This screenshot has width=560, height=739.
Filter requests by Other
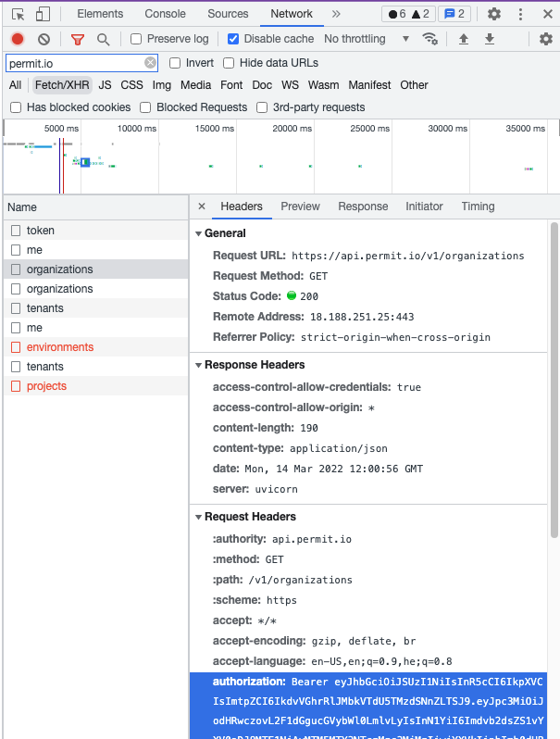pos(414,85)
